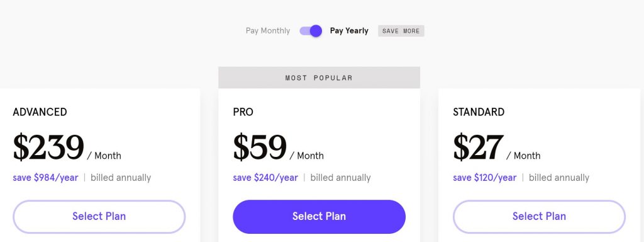Click the MOST POPULAR banner
This screenshot has height=242, width=644.
pyautogui.click(x=319, y=78)
